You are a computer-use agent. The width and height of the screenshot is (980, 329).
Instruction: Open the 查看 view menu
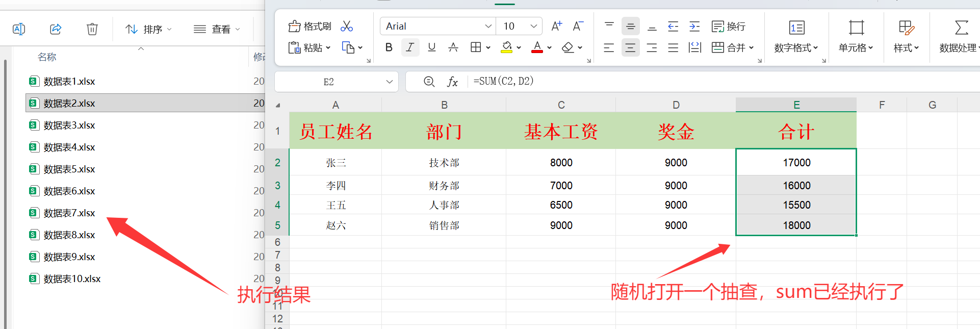click(217, 29)
